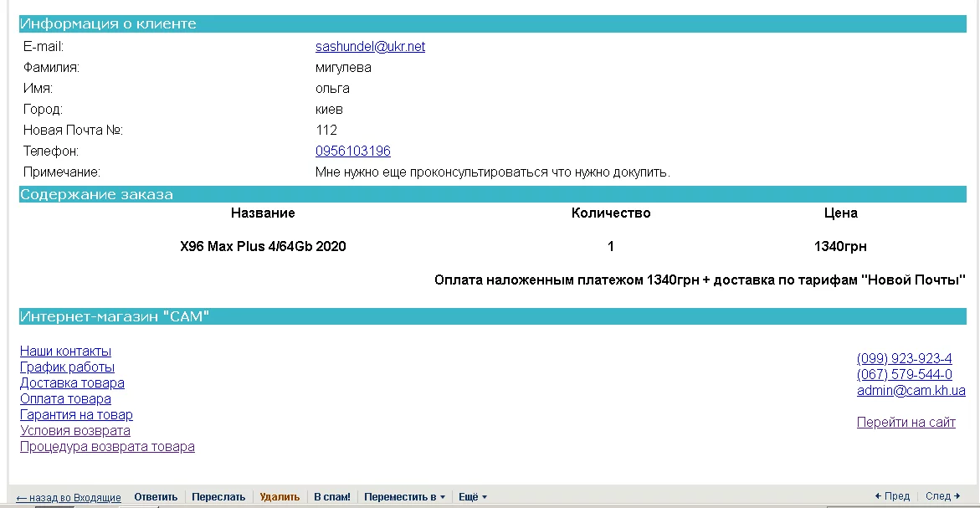Click the Название column header
Viewport: 980px width, 508px height.
pos(263,213)
